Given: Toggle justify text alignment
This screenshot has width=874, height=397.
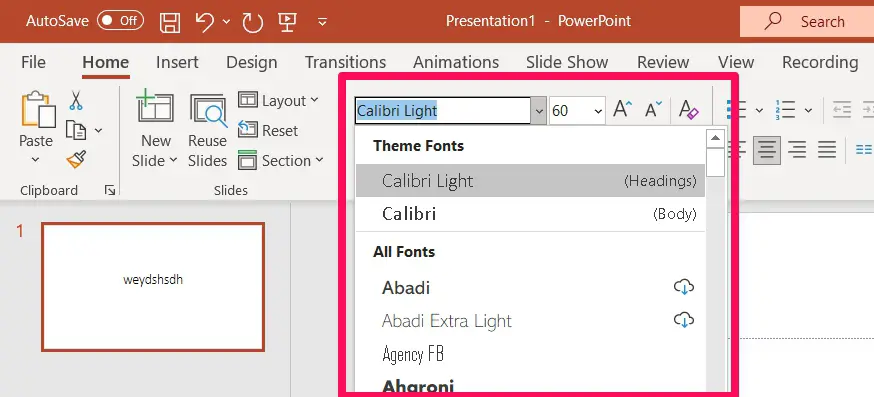Looking at the screenshot, I should click(x=827, y=149).
